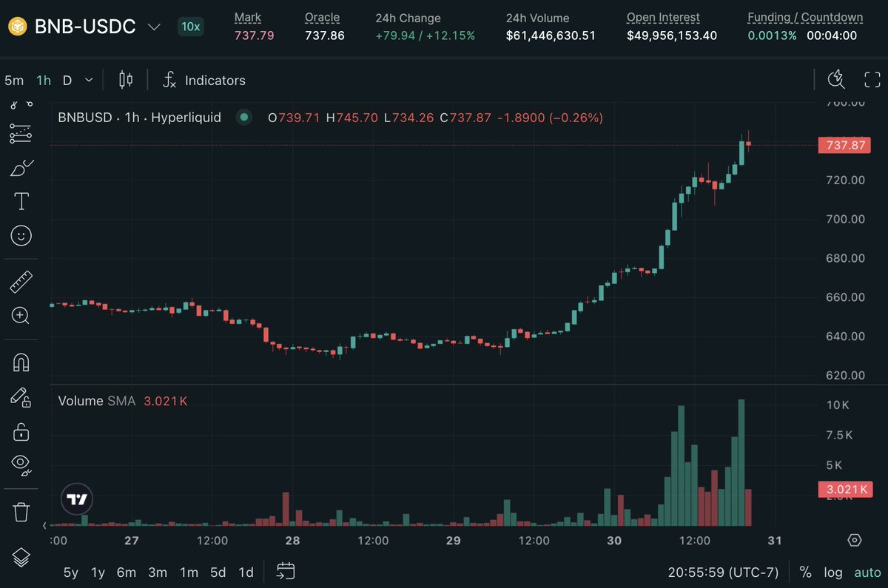Toggle lock all drawings padlock
Image resolution: width=888 pixels, height=588 pixels.
coord(21,430)
